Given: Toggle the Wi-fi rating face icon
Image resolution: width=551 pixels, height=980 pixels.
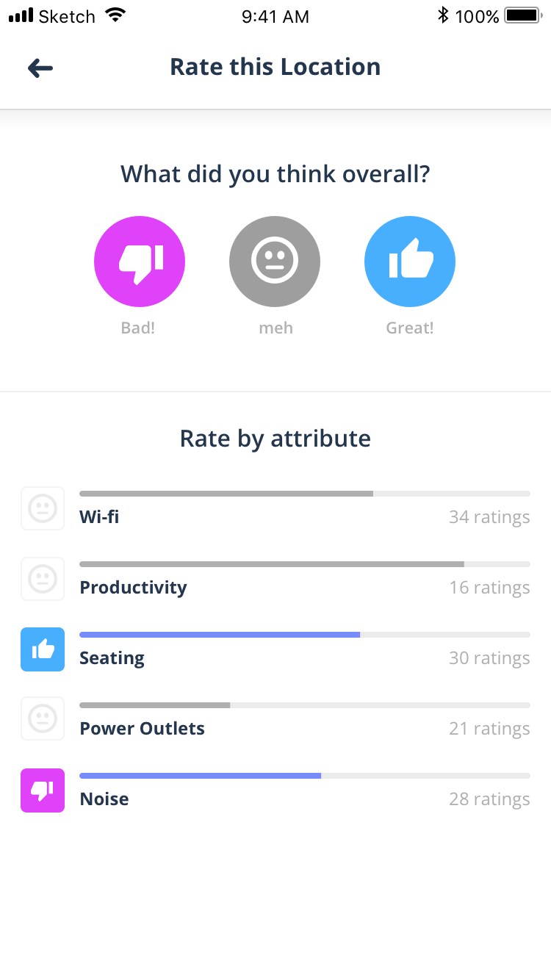Looking at the screenshot, I should (x=43, y=508).
